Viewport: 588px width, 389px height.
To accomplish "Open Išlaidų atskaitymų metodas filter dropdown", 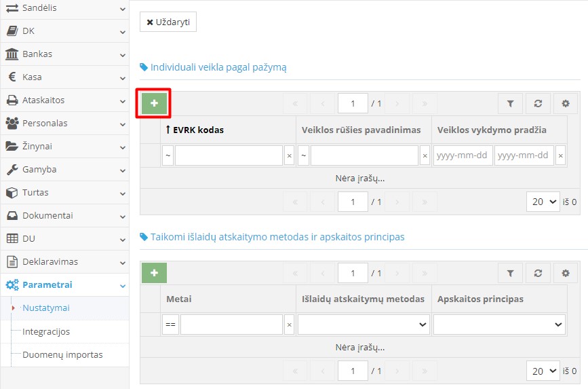I will point(364,325).
